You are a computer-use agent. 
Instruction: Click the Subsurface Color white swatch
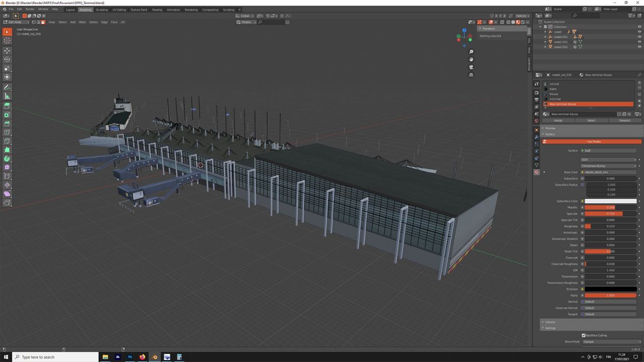click(611, 201)
